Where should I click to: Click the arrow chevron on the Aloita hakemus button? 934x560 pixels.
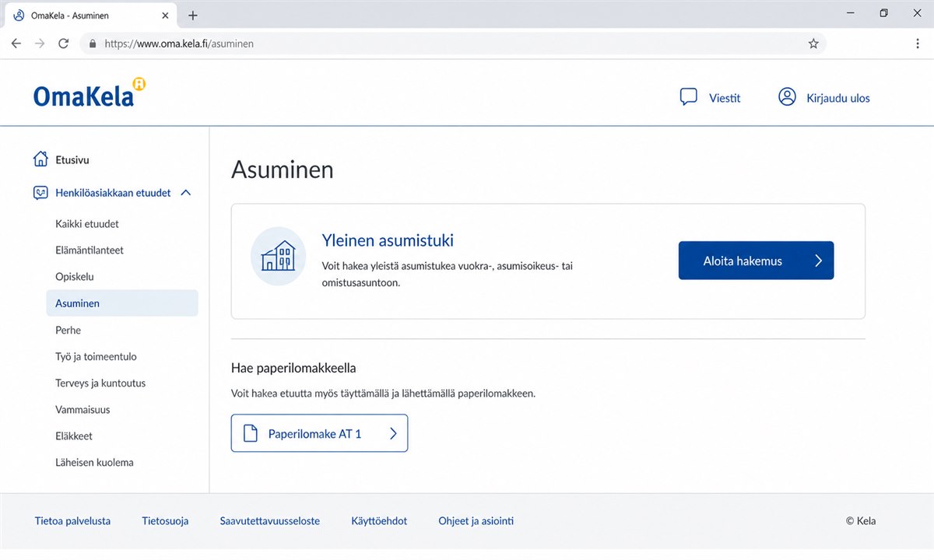tap(818, 261)
